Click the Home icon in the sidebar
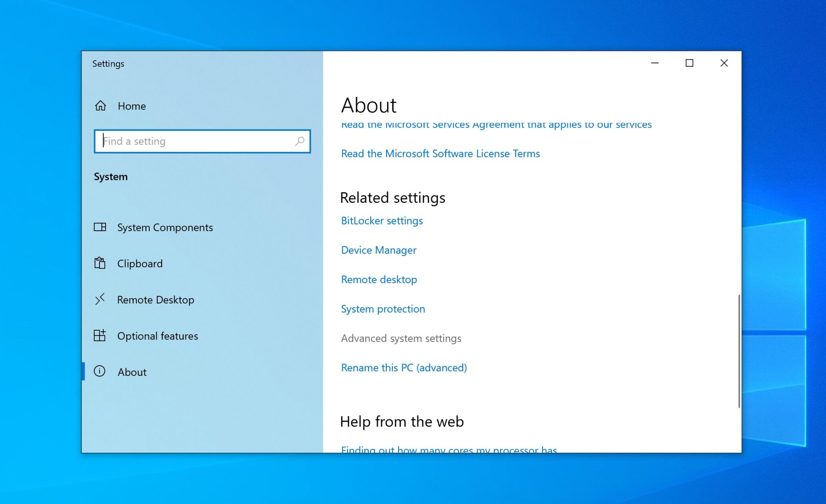This screenshot has width=826, height=504. (101, 106)
